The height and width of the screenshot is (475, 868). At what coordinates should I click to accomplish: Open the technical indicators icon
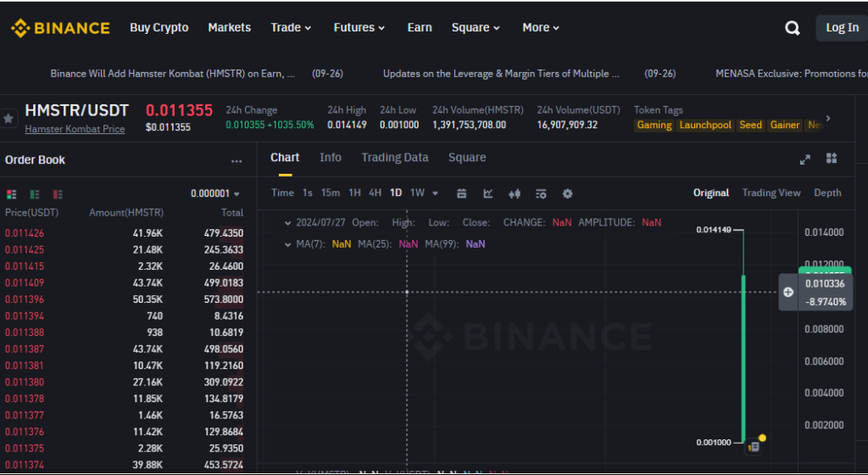487,193
